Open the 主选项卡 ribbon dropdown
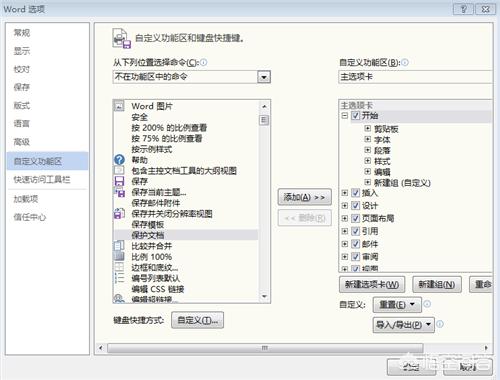This screenshot has width=500, height=380. (x=415, y=77)
